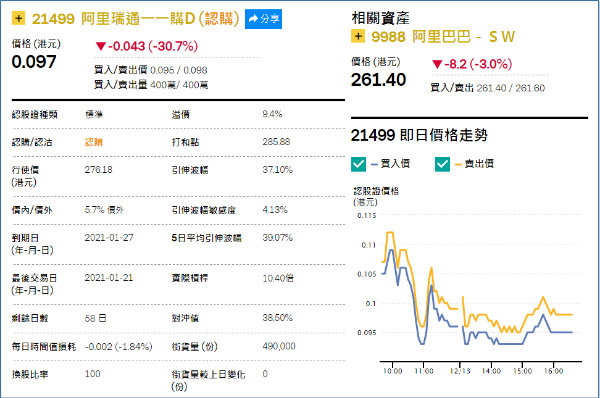Screen dimensions: 600x398
Task: Click the 21499 即日價格走勢 chart heading
Action: (419, 135)
